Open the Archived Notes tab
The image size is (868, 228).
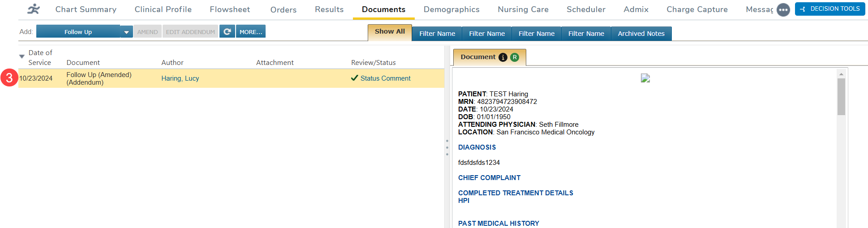coord(641,34)
